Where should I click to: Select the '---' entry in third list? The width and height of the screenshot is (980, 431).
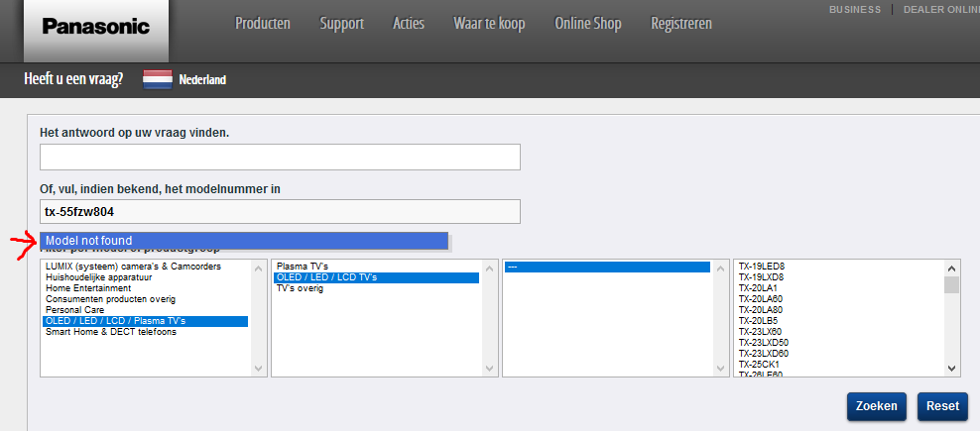point(607,267)
